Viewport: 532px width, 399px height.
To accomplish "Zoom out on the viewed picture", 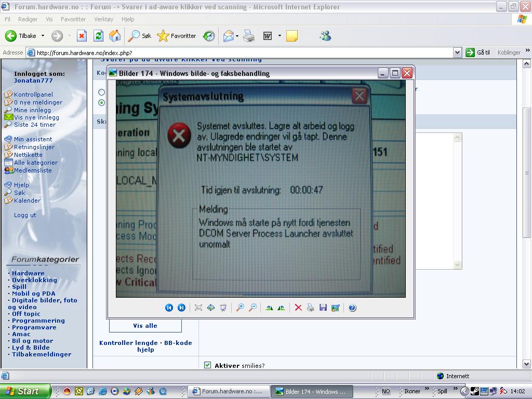I will click(x=252, y=308).
